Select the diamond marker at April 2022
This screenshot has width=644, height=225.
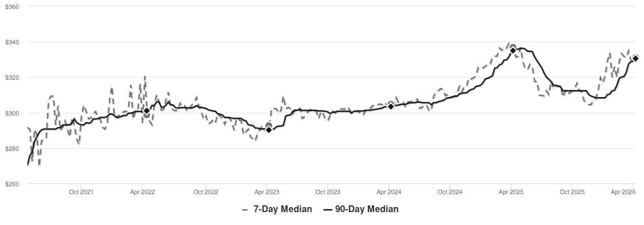[x=147, y=111]
